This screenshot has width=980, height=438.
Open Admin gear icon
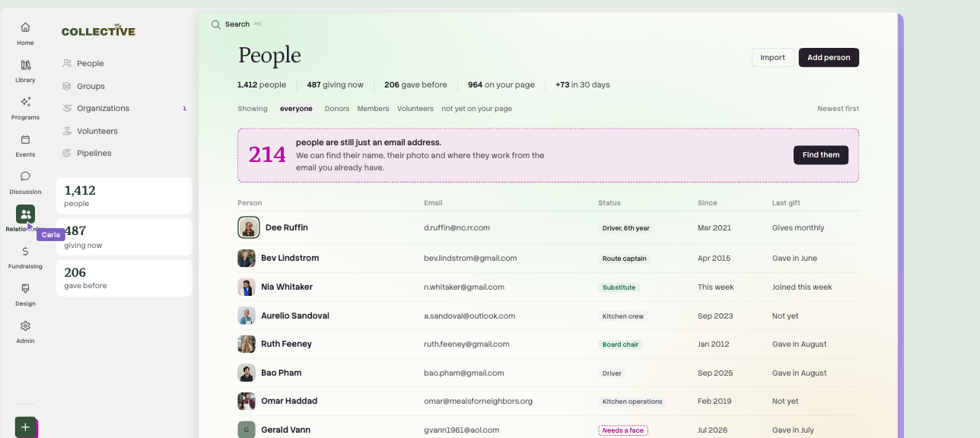pos(25,325)
